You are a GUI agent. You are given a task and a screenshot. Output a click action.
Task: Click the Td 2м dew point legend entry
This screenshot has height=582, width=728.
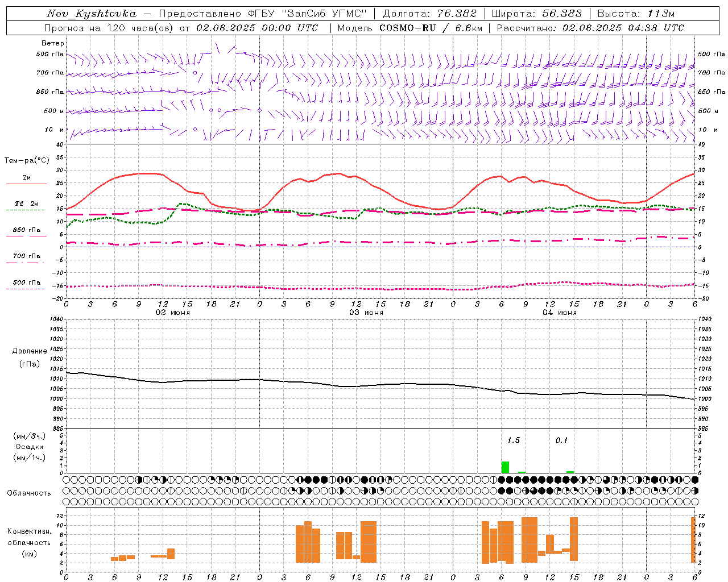(27, 203)
